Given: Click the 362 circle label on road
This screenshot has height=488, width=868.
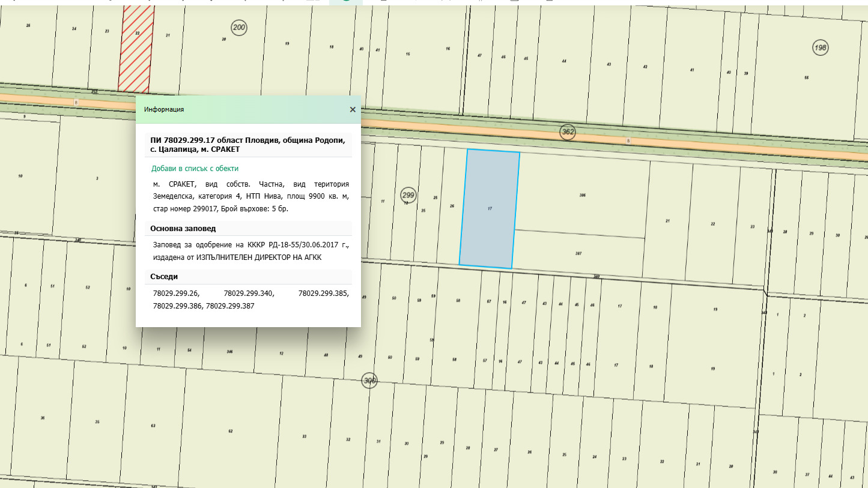Looking at the screenshot, I should tap(567, 131).
